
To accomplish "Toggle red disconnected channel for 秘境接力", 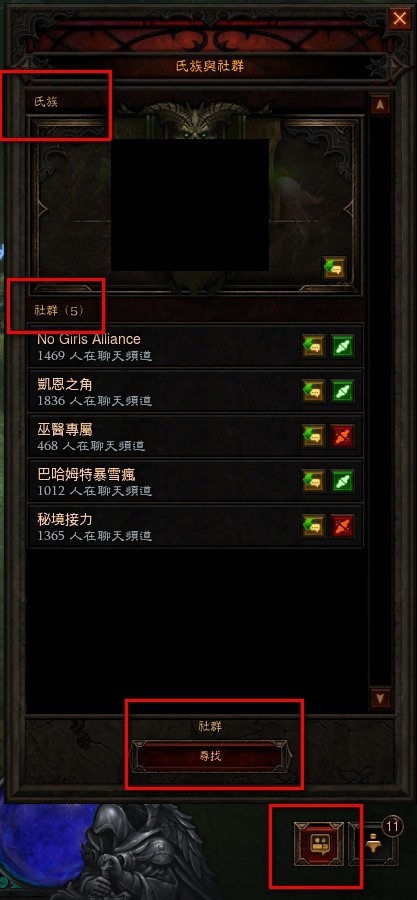I will tap(343, 526).
